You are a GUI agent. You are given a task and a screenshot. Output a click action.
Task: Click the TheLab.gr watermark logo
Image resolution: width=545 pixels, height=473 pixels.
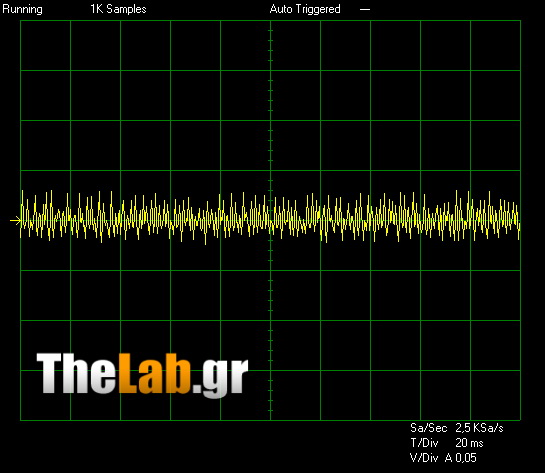[143, 374]
